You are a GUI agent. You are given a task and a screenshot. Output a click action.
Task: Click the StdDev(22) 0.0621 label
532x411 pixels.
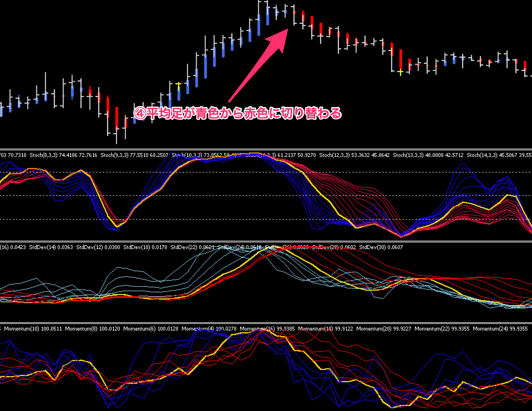click(192, 247)
